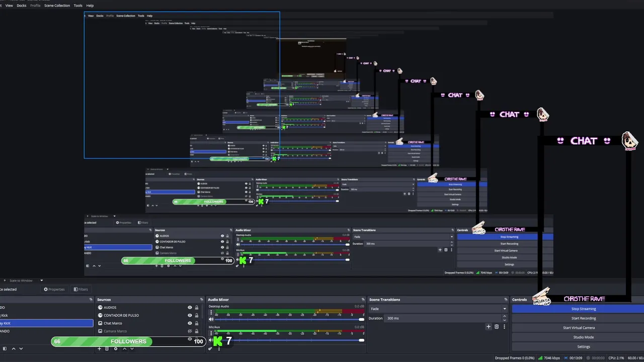Open the Fade transition dropdown
Screen dimensions: 644x362
tap(438, 309)
